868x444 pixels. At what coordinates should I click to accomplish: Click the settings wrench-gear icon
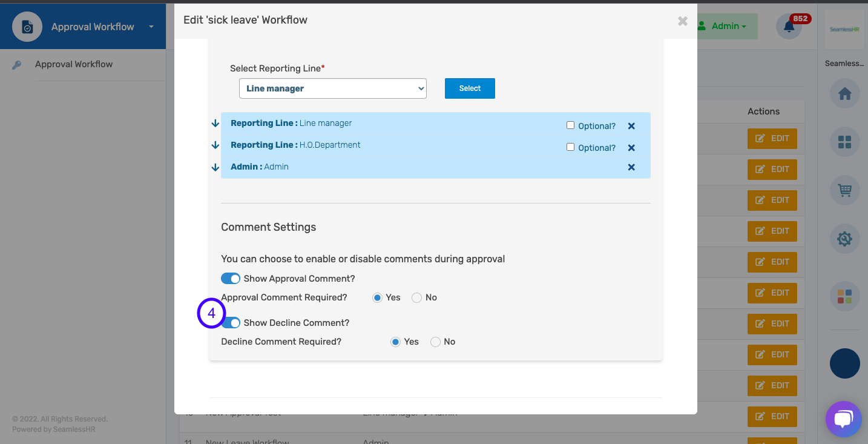[x=844, y=239]
